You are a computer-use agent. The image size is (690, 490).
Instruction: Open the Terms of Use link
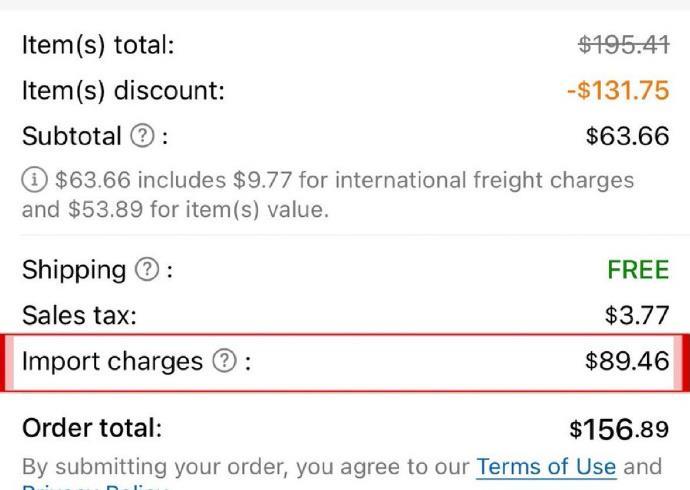pos(546,467)
